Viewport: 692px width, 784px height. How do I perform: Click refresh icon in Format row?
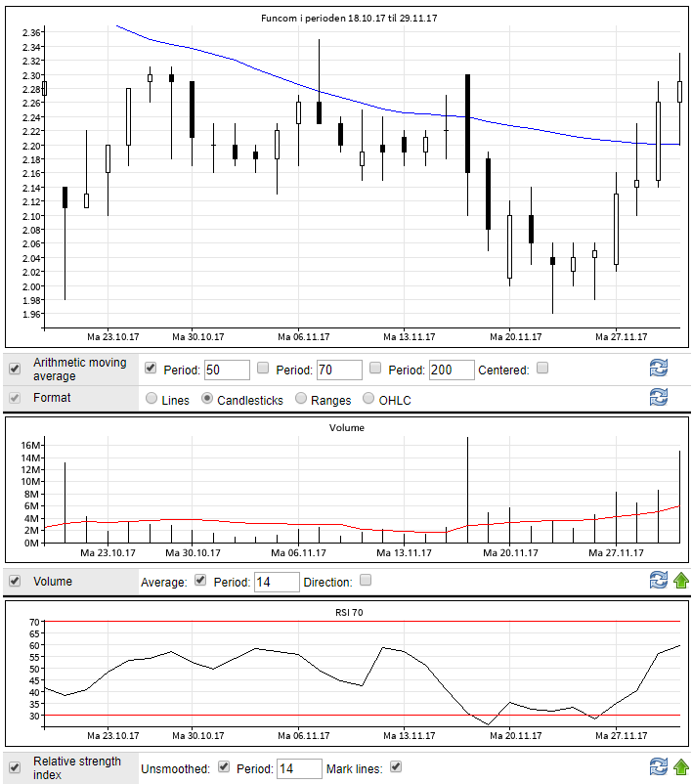pos(659,397)
